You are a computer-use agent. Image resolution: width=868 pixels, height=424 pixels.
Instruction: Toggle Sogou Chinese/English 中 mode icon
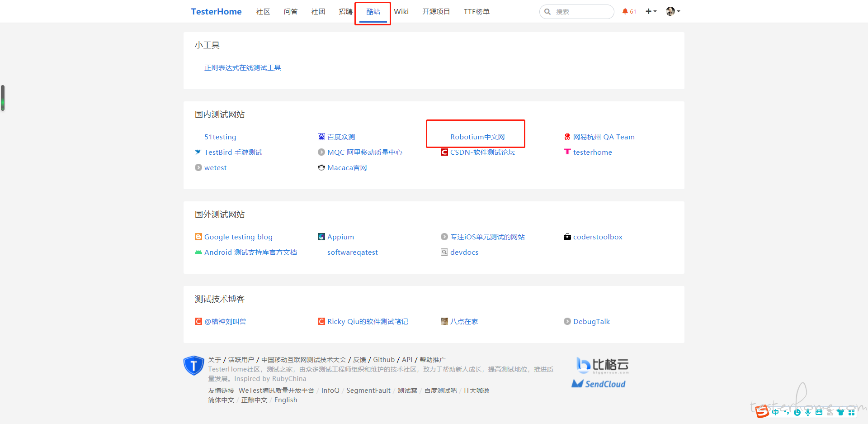775,412
